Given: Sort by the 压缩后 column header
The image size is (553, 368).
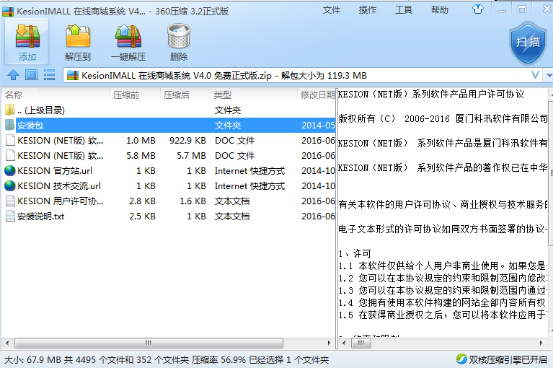Looking at the screenshot, I should [x=186, y=95].
